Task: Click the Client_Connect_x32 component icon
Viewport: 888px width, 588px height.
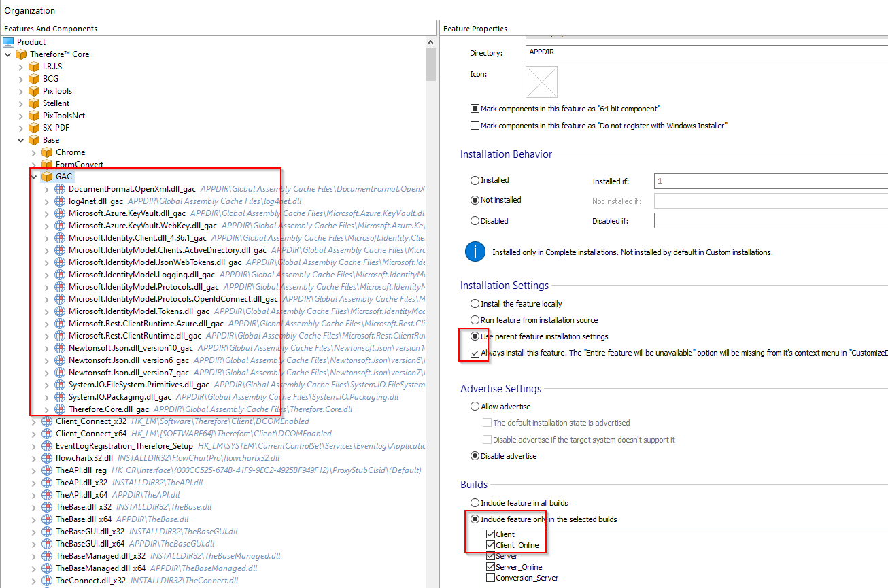Action: pyautogui.click(x=47, y=421)
